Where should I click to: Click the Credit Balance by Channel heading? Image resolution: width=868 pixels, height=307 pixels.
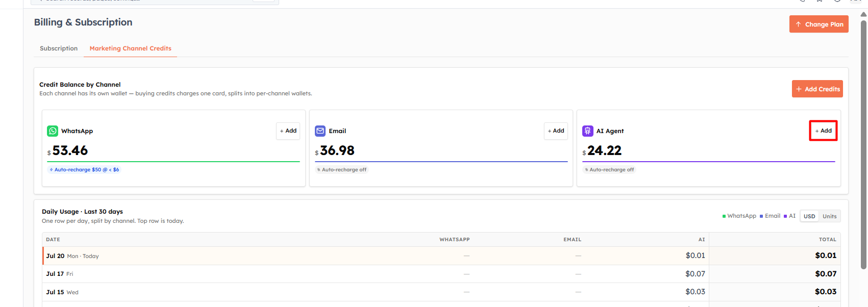click(x=80, y=85)
